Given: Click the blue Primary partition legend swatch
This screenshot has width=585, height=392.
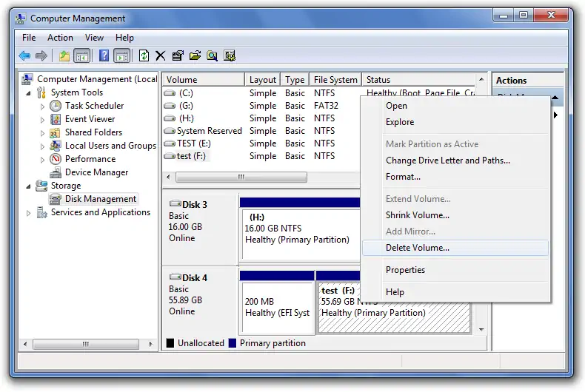Looking at the screenshot, I should [x=232, y=342].
